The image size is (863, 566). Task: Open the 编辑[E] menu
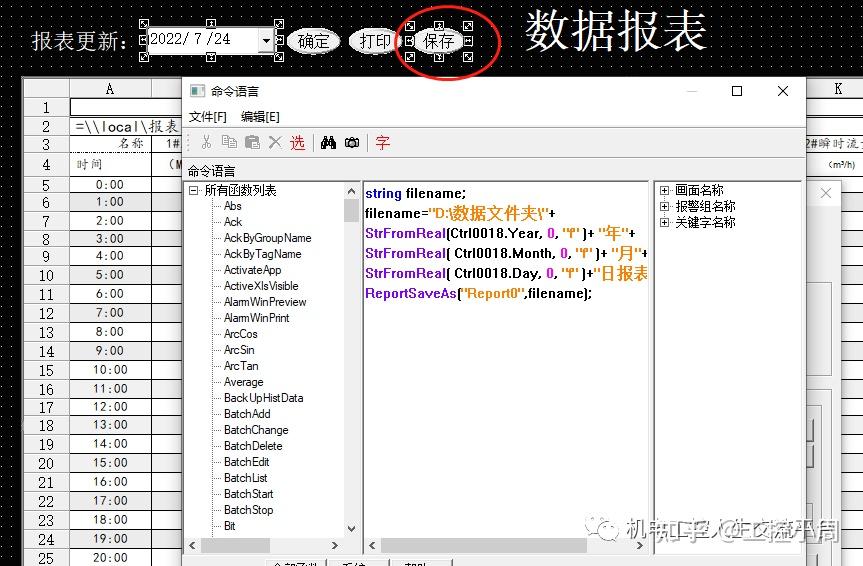coord(260,117)
